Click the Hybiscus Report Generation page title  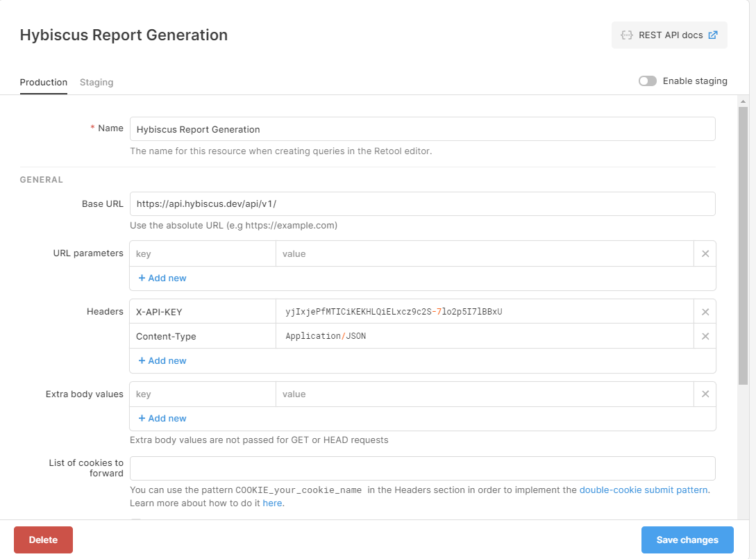(x=124, y=35)
